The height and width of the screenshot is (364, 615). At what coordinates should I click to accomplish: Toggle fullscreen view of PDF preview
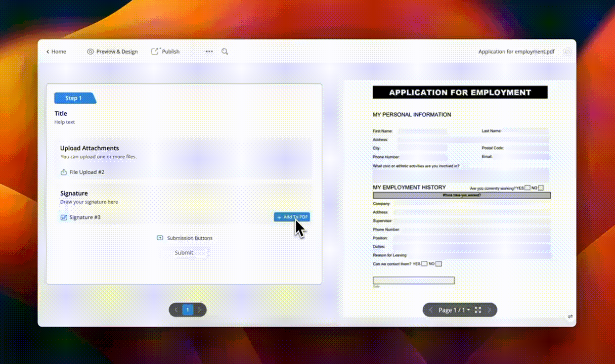[478, 310]
